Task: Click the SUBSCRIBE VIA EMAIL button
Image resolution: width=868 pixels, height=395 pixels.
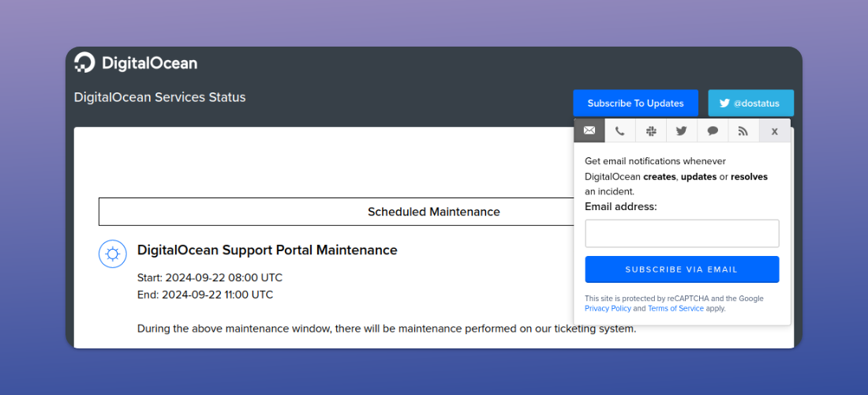Action: coord(682,269)
